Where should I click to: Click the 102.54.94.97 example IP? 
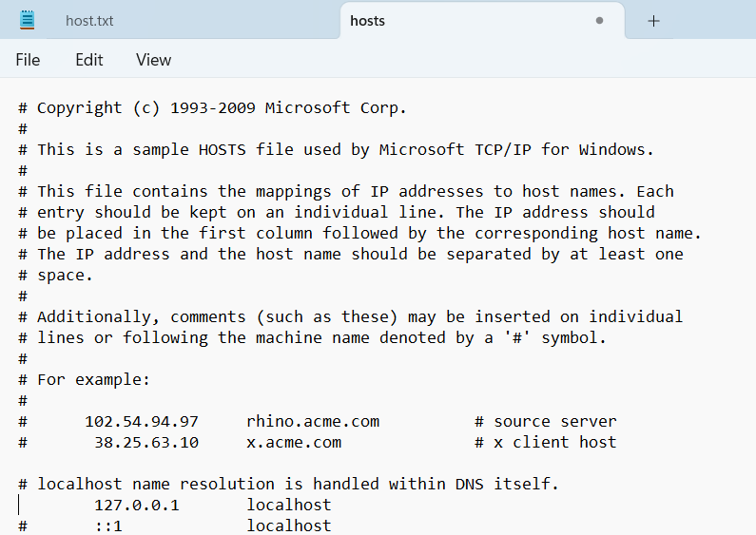coord(142,422)
